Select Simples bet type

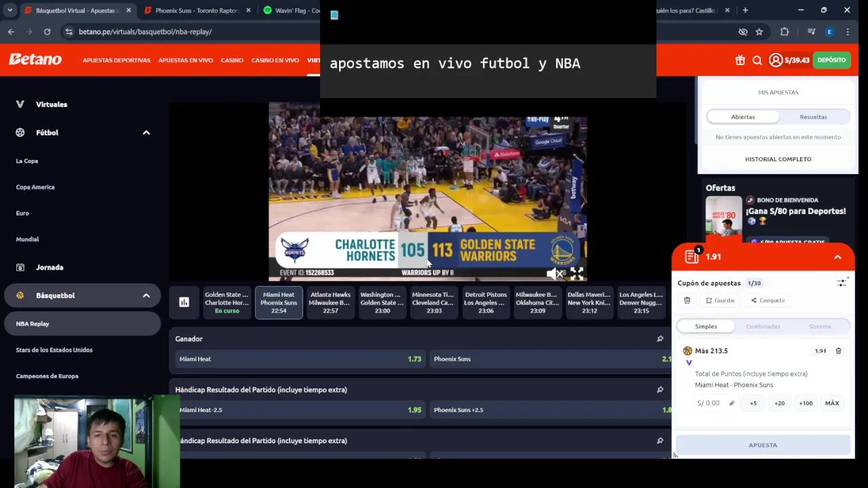706,326
